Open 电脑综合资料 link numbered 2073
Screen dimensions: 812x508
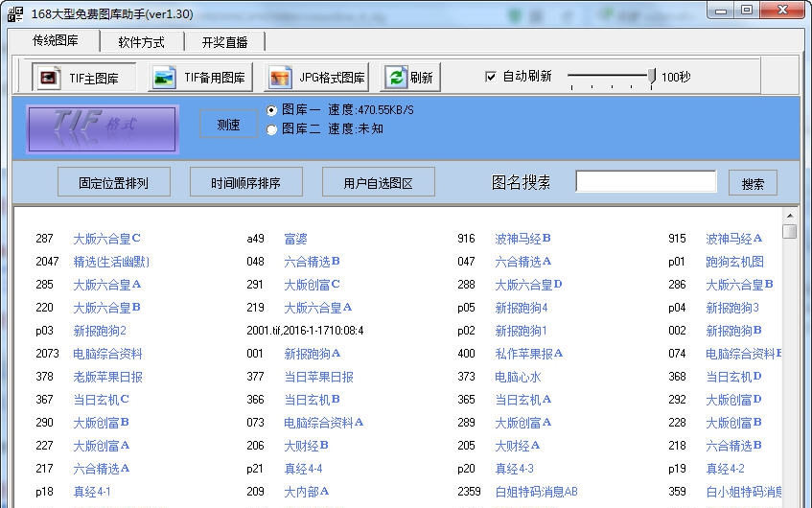coord(107,354)
